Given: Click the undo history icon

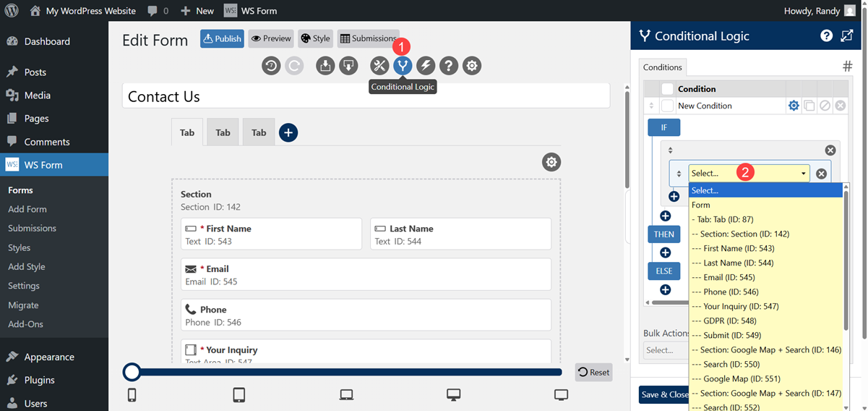Looking at the screenshot, I should pos(271,66).
